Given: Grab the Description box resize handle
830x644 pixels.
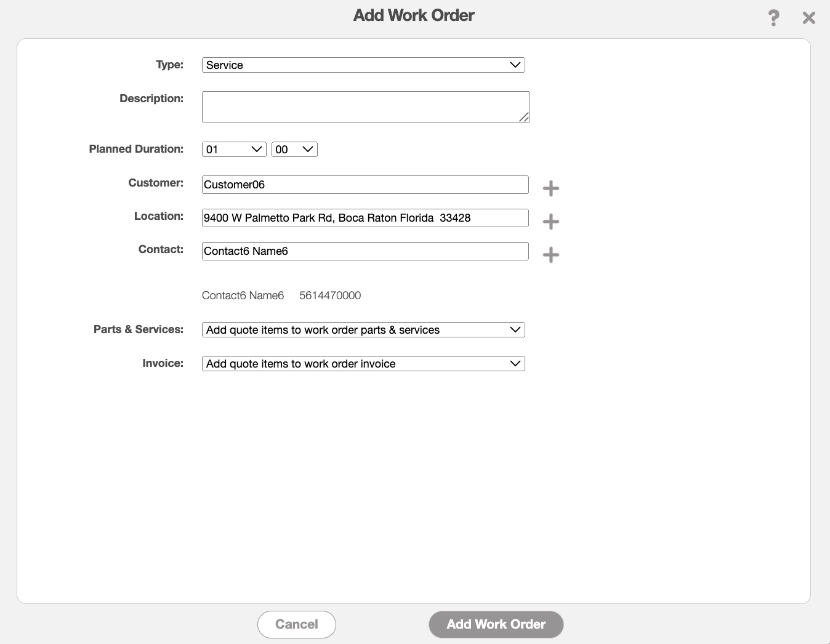Looking at the screenshot, I should tap(524, 117).
